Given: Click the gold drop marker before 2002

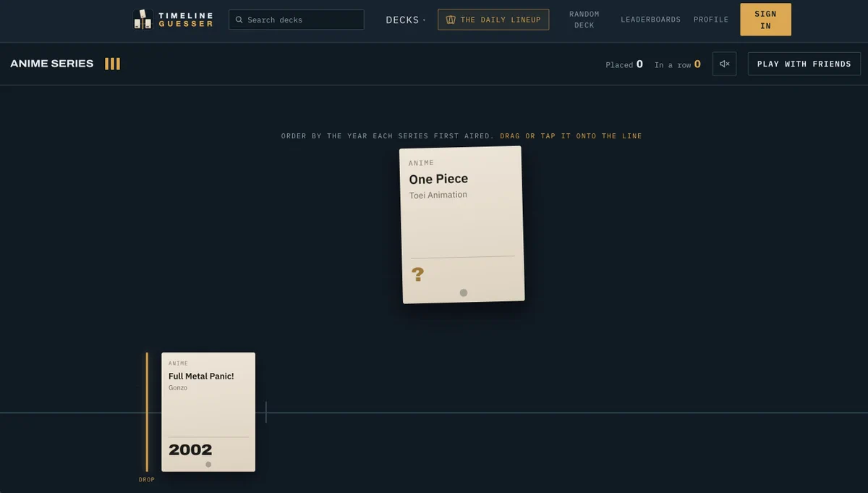Looking at the screenshot, I should [x=147, y=412].
